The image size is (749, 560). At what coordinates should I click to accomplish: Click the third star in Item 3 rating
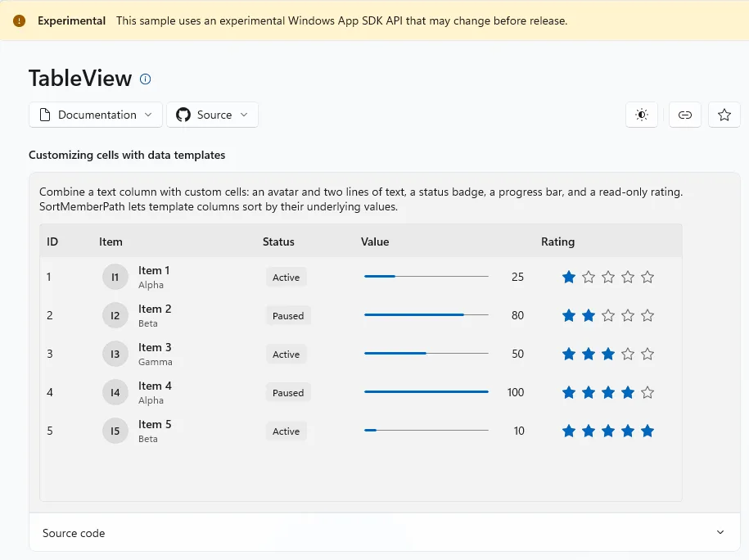coord(608,354)
